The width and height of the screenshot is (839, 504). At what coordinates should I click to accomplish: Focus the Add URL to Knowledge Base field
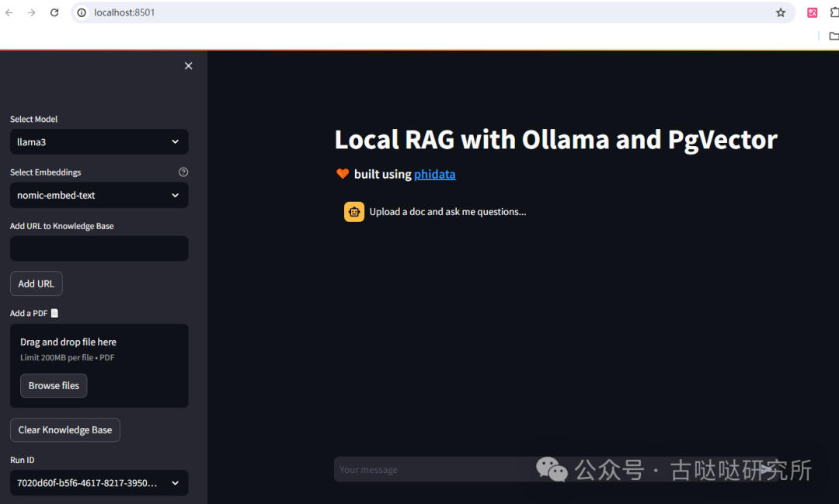(x=99, y=249)
